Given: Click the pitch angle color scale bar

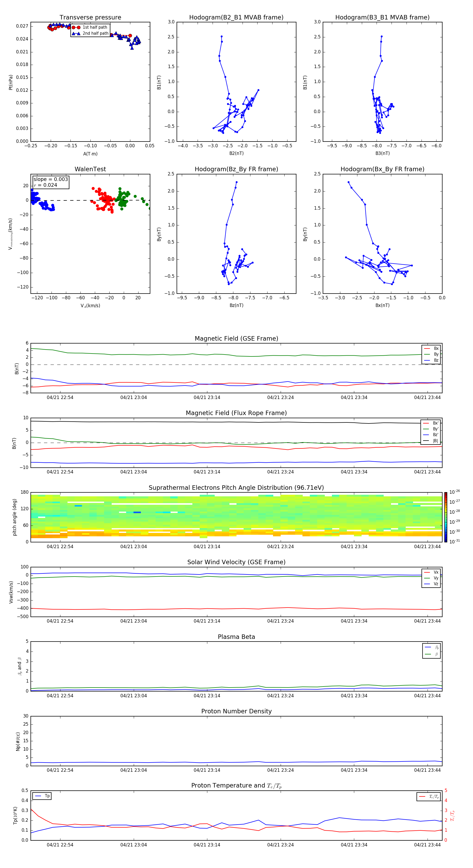Looking at the screenshot, I should pos(446,517).
